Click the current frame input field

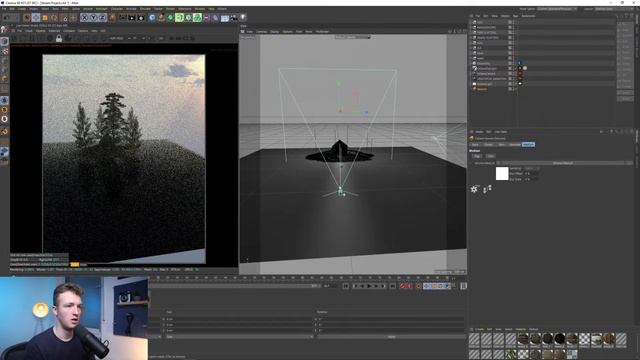point(328,286)
